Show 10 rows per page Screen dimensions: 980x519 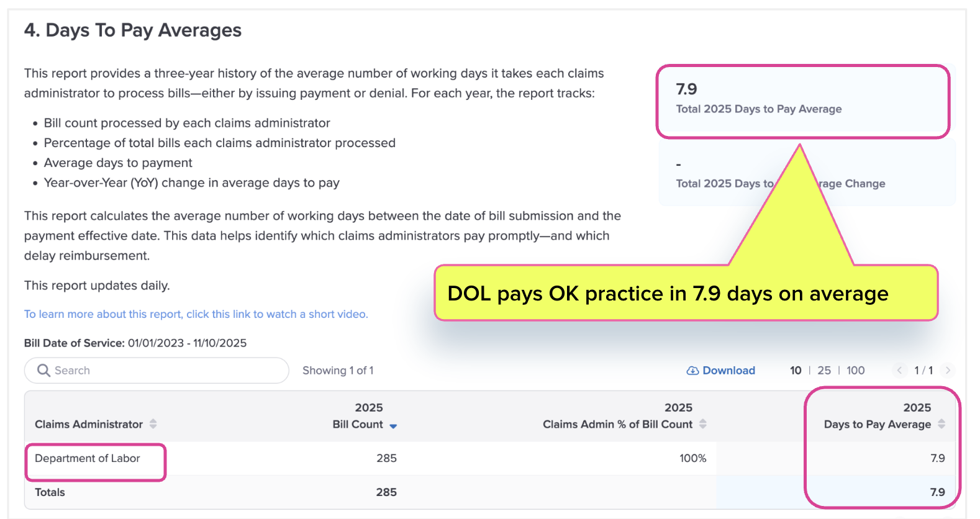pyautogui.click(x=796, y=371)
